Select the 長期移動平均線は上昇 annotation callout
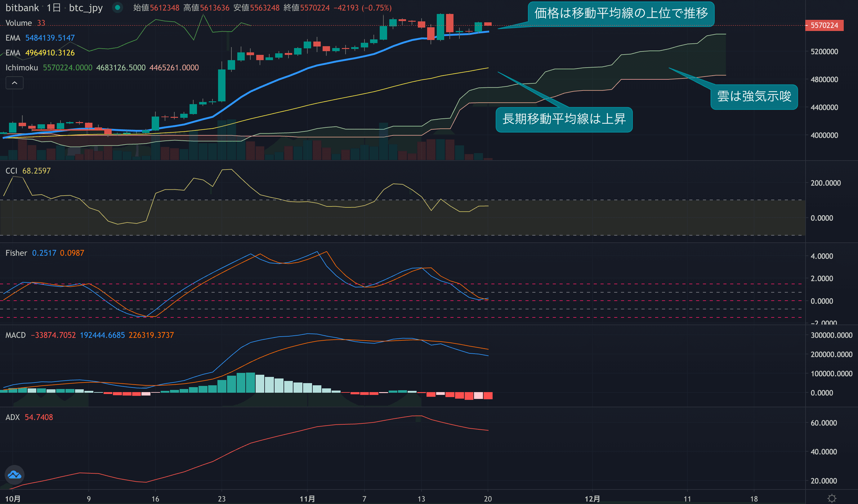This screenshot has width=858, height=504. coord(564,119)
